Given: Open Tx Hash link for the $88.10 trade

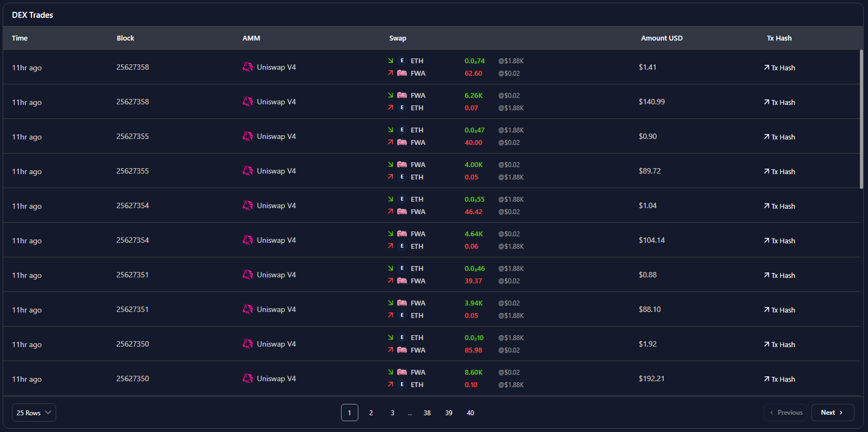Looking at the screenshot, I should [x=779, y=310].
